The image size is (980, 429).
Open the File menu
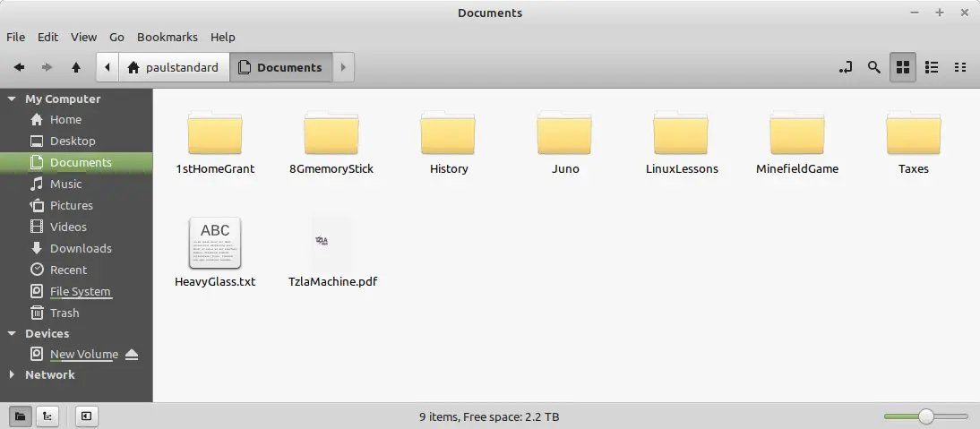pyautogui.click(x=15, y=37)
